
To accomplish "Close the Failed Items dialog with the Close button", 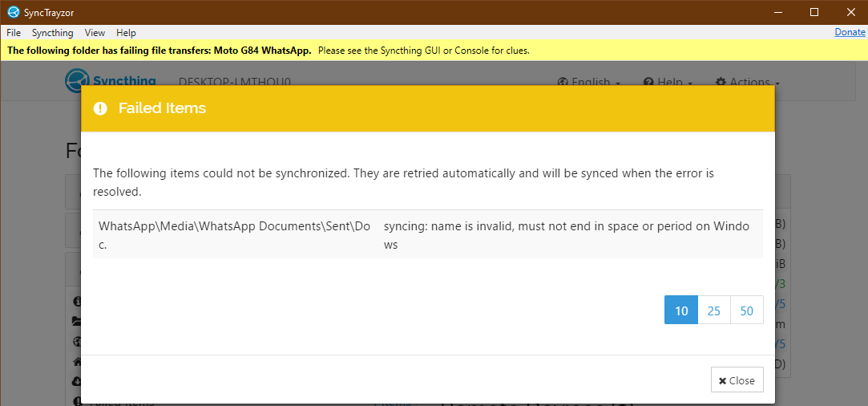I will click(737, 380).
